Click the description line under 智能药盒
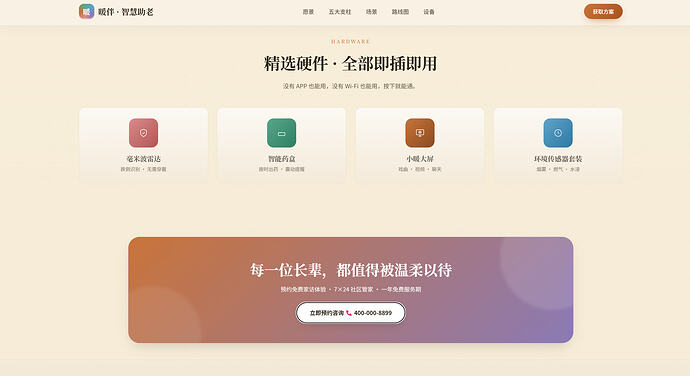This screenshot has height=376, width=690. click(282, 169)
